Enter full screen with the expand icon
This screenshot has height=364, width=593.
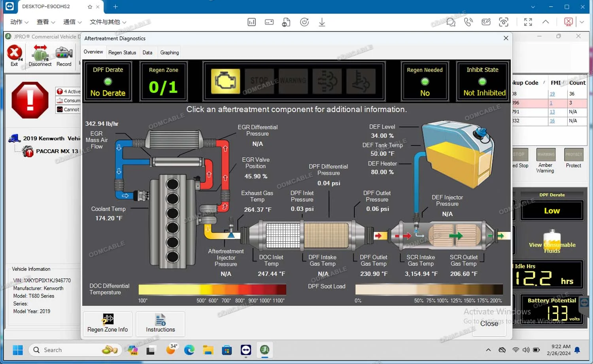pos(528,22)
